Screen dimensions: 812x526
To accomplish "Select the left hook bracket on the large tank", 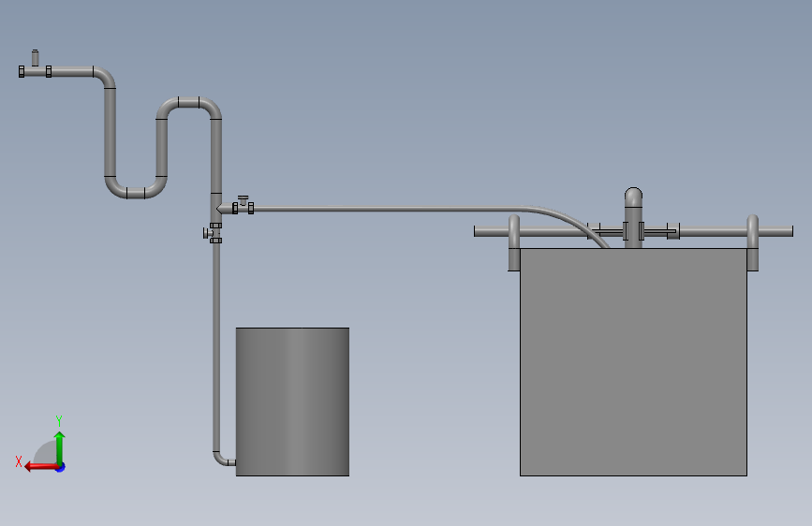I will [514, 242].
